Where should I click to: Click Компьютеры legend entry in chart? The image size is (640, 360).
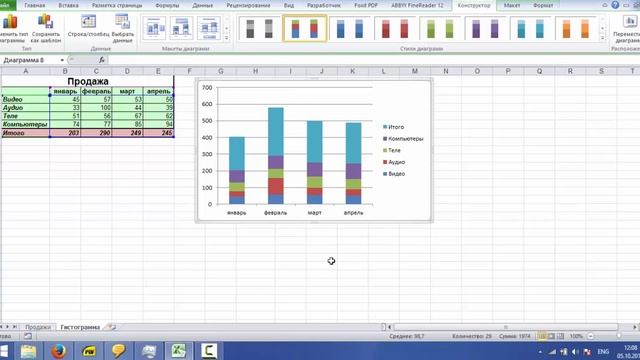[x=403, y=139]
